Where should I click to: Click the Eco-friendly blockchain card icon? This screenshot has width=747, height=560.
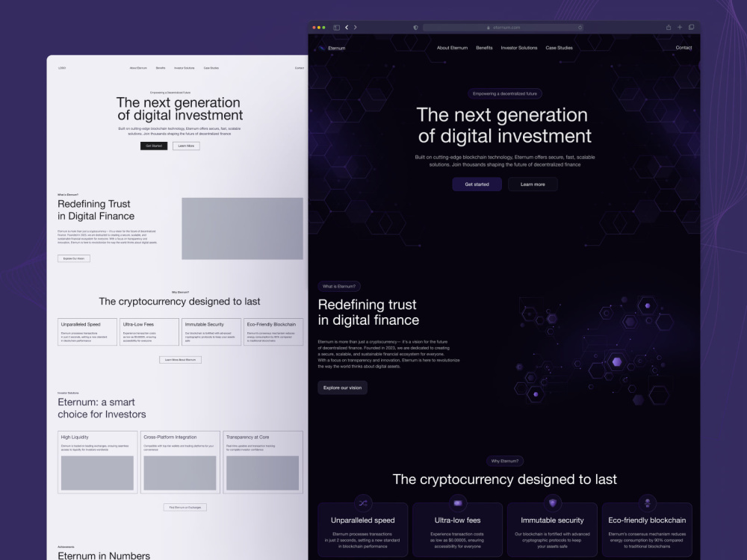pyautogui.click(x=647, y=503)
